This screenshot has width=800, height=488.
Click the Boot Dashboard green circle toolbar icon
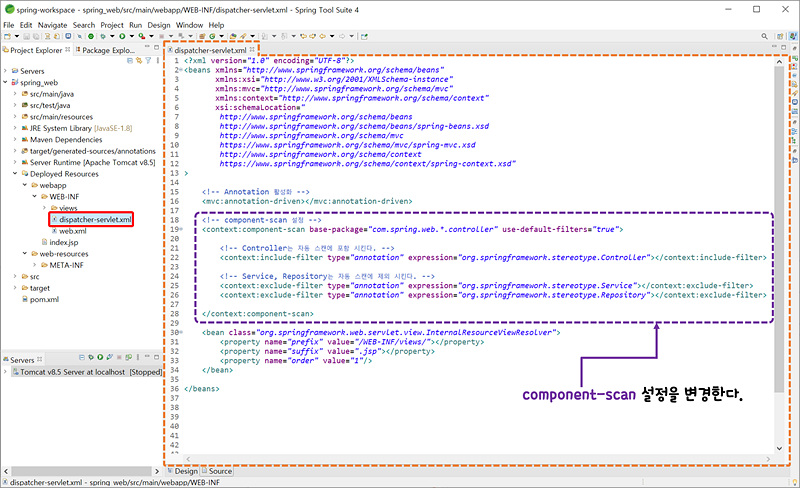(x=91, y=36)
